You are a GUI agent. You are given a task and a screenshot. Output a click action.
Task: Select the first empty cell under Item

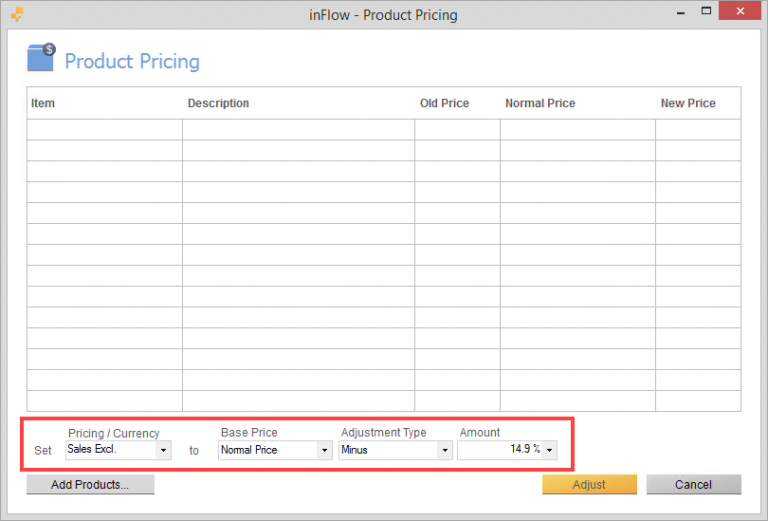104,130
